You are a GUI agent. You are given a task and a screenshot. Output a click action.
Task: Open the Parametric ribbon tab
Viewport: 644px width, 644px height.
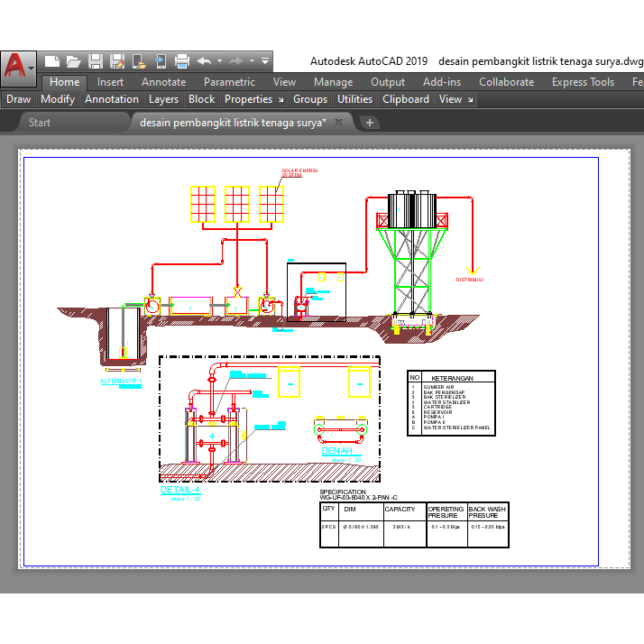click(229, 82)
